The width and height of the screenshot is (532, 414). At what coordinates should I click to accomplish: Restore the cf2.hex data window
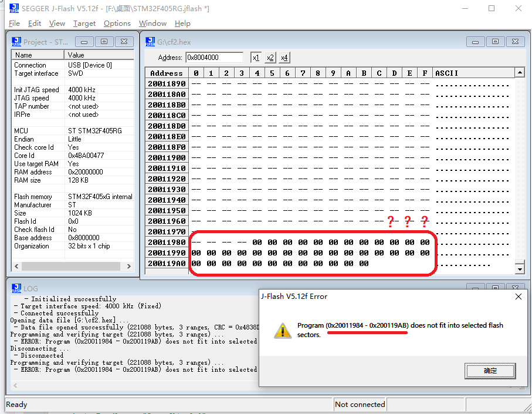[x=495, y=42]
